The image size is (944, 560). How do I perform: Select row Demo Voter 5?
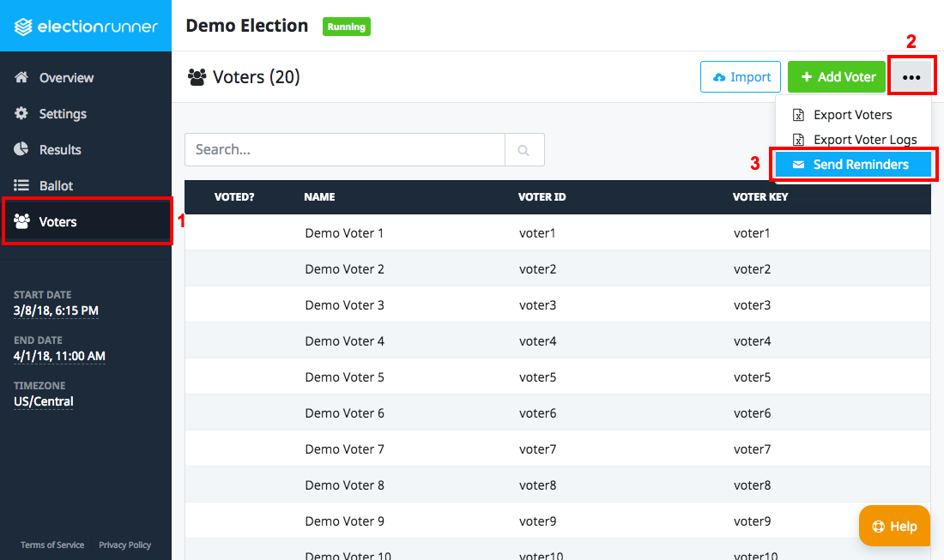558,377
